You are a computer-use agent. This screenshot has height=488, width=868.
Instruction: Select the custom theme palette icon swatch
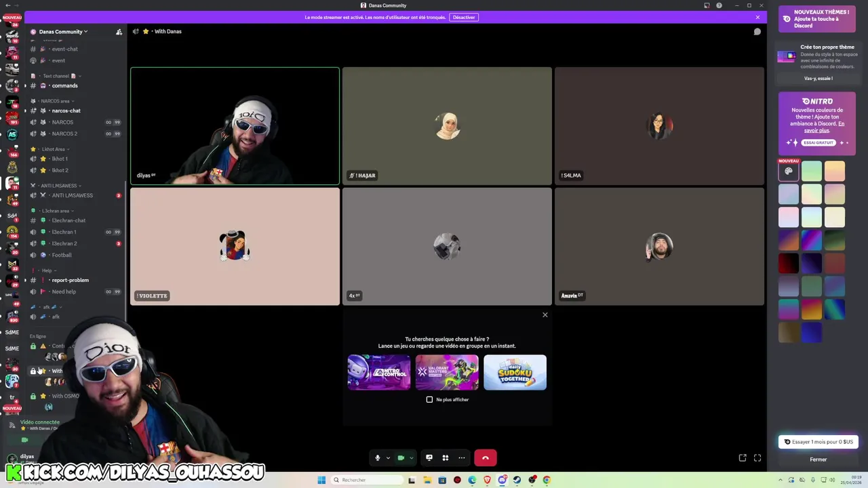[x=789, y=171]
